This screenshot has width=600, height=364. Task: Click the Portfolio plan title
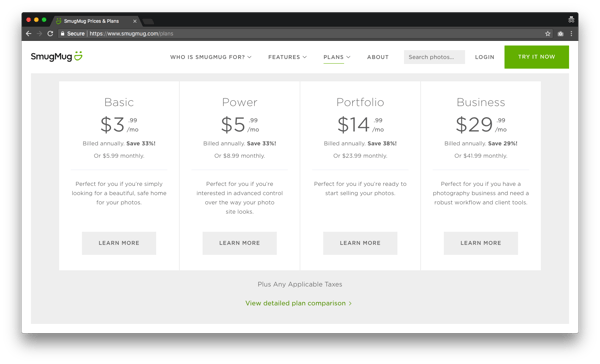pyautogui.click(x=360, y=102)
